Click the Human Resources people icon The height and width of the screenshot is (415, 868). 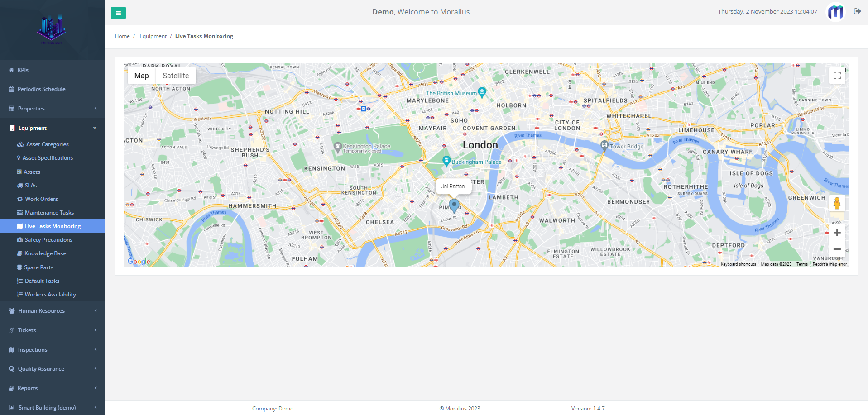[12, 311]
